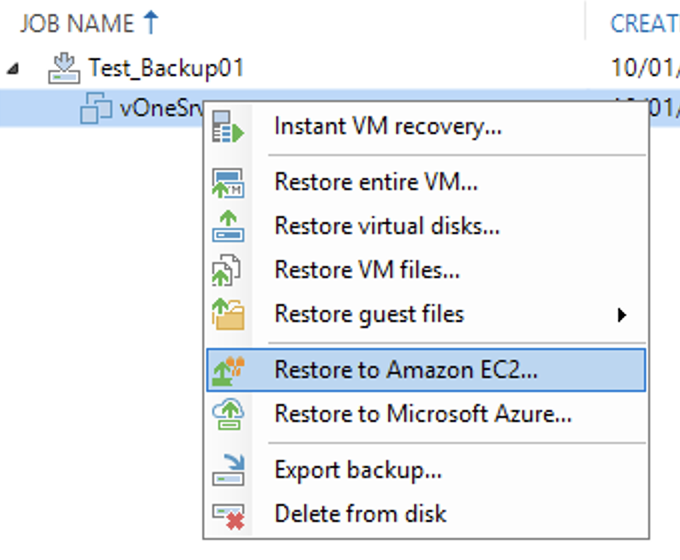Select Instant VM recovery text entry
This screenshot has width=680, height=560.
point(388,127)
